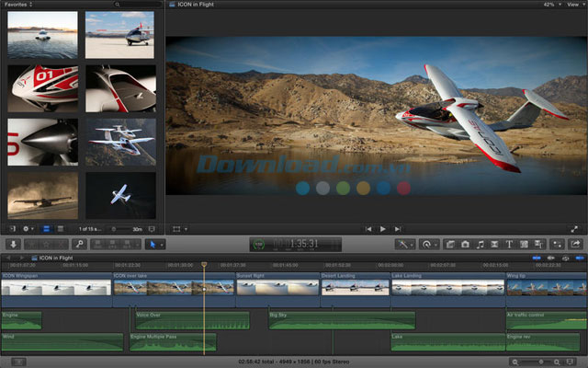Select the red seaplane wing thumbnail

43,89
